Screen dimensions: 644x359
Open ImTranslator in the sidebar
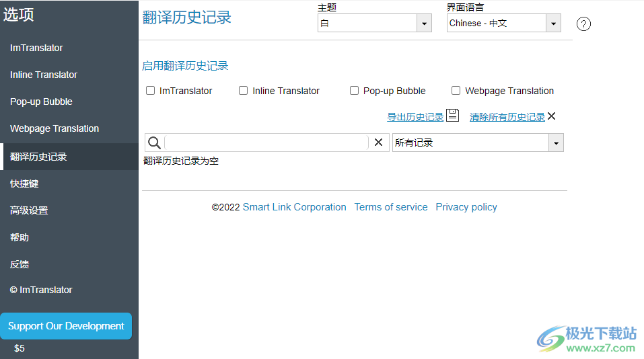pyautogui.click(x=36, y=48)
